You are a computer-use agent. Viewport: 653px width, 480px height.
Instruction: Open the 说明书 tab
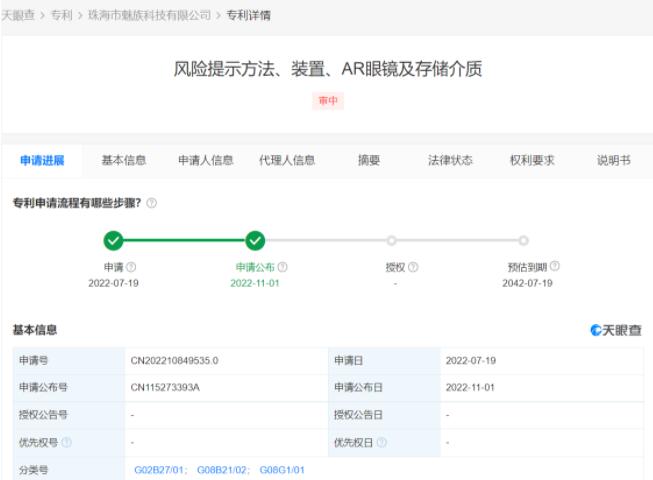[x=613, y=160]
